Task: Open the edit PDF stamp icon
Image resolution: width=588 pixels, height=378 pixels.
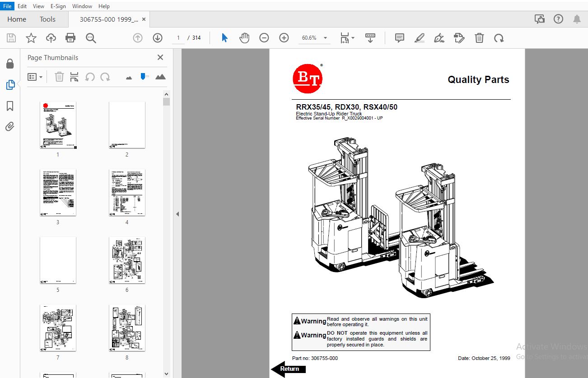Action: 459,38
